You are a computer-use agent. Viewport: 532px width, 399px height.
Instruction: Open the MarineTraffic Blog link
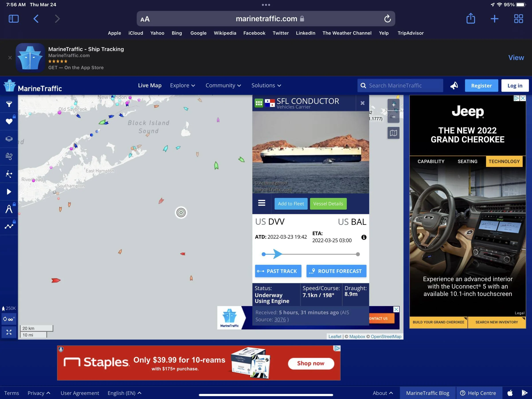pos(428,393)
